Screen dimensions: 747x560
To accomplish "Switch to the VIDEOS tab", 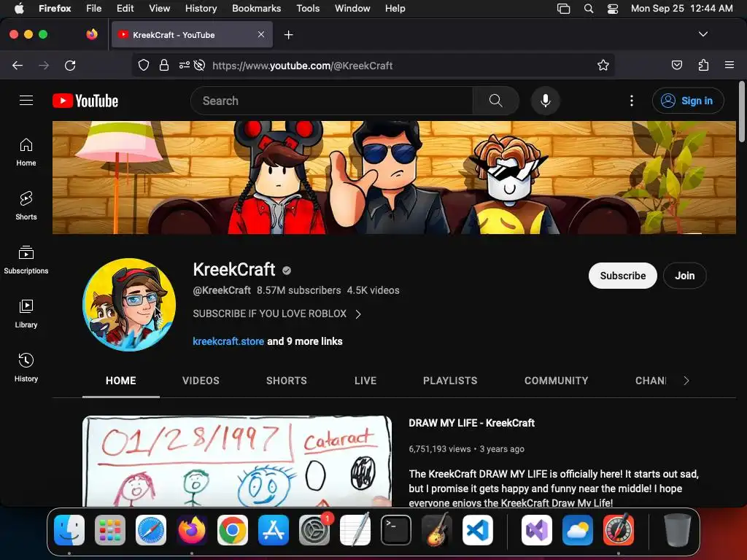I will 201,381.
